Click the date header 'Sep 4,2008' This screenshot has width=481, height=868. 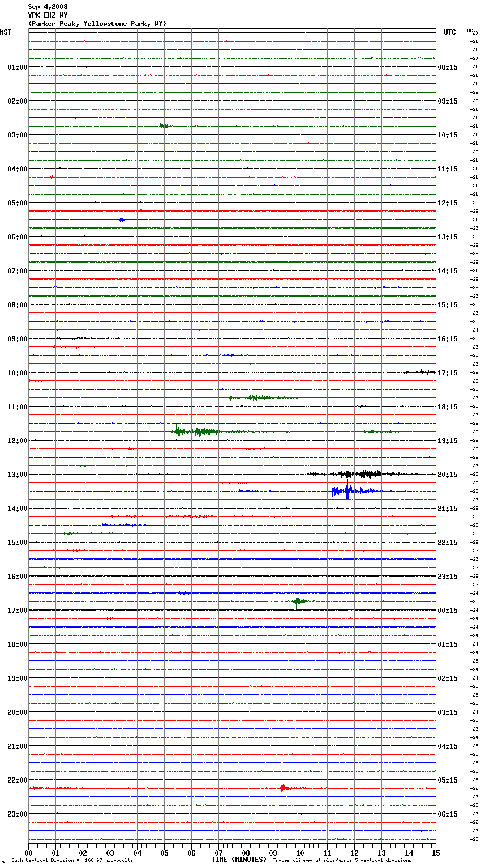click(48, 7)
